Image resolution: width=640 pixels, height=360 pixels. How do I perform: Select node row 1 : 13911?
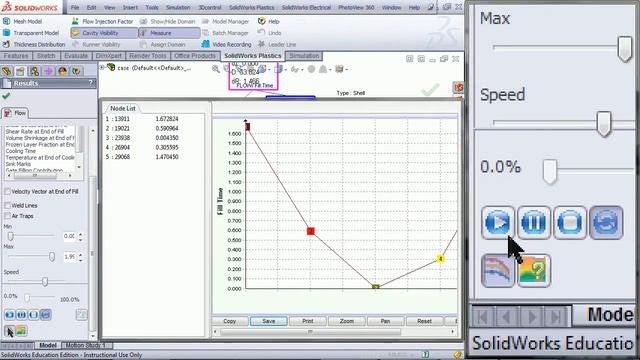coord(142,119)
